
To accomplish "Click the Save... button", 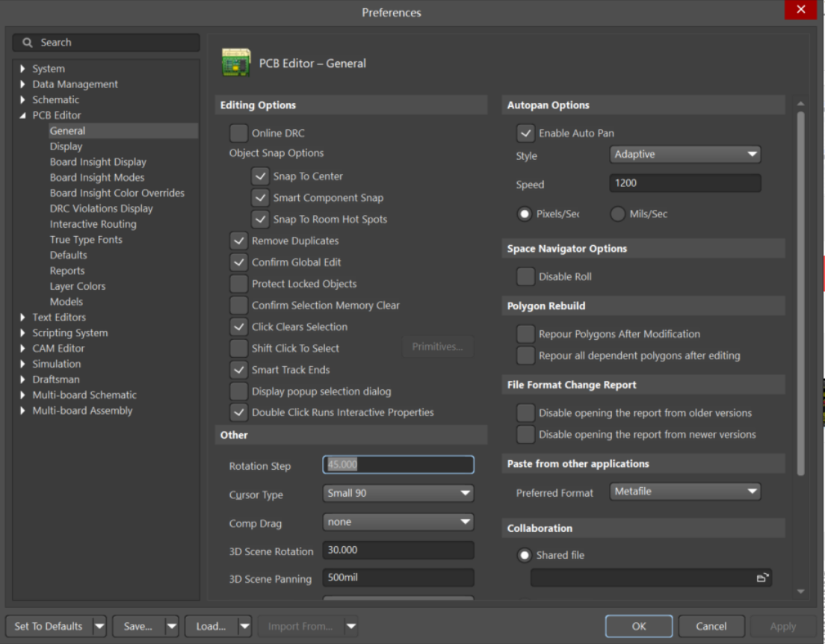I will tap(138, 627).
